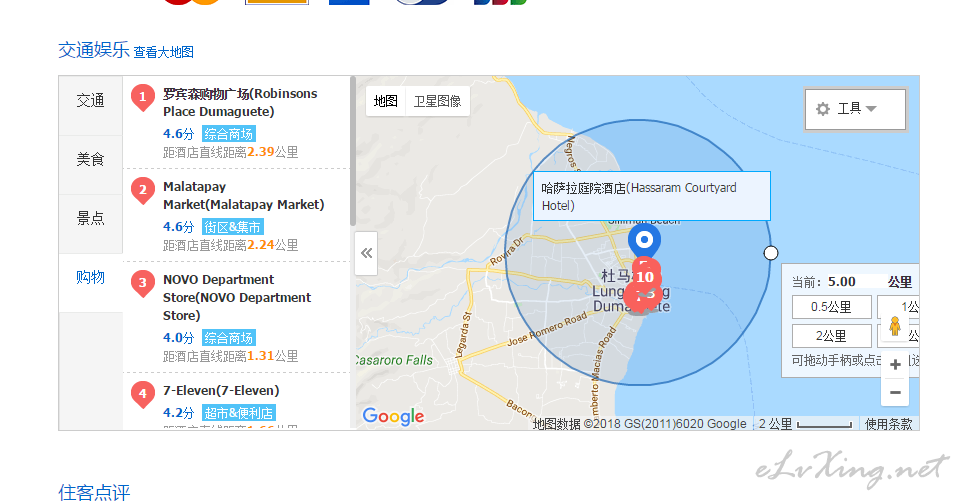Set radius to 0.5公里
The width and height of the screenshot is (960, 502).
click(x=831, y=307)
